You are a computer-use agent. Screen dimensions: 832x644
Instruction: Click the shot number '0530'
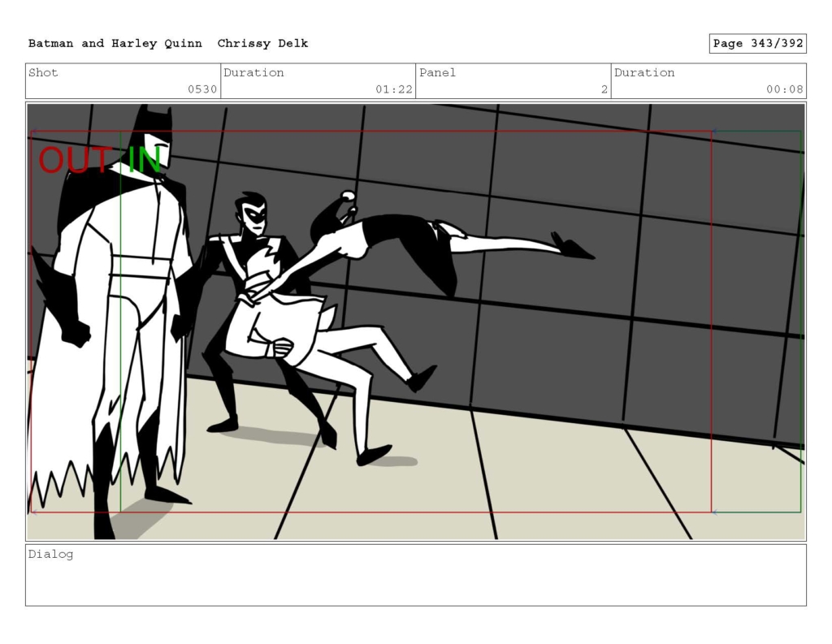[202, 89]
